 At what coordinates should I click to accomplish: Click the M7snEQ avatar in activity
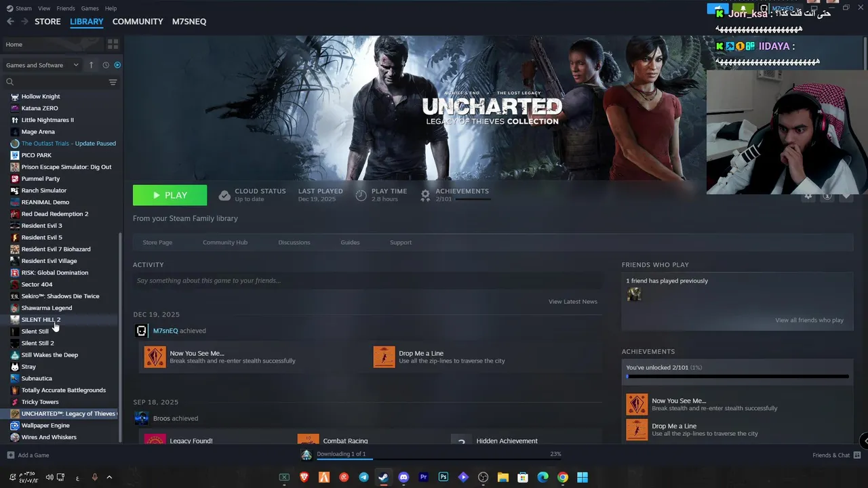point(141,331)
